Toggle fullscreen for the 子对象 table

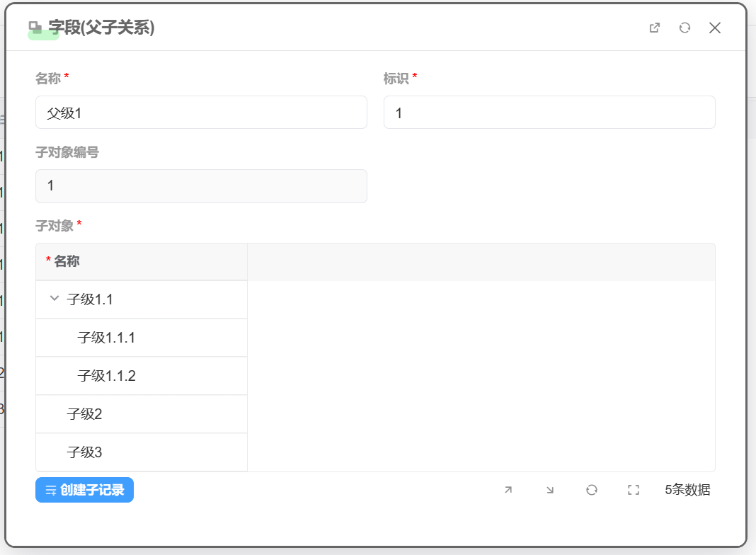point(634,490)
